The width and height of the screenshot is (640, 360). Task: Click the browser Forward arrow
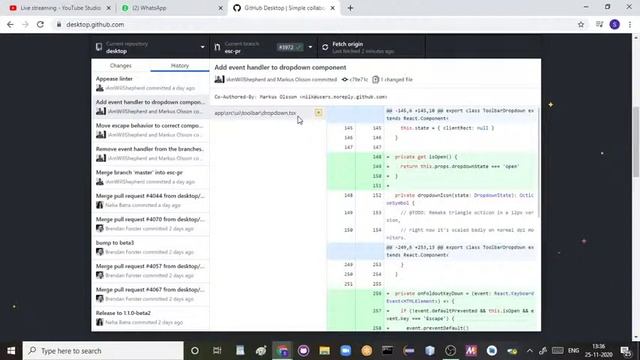point(25,24)
